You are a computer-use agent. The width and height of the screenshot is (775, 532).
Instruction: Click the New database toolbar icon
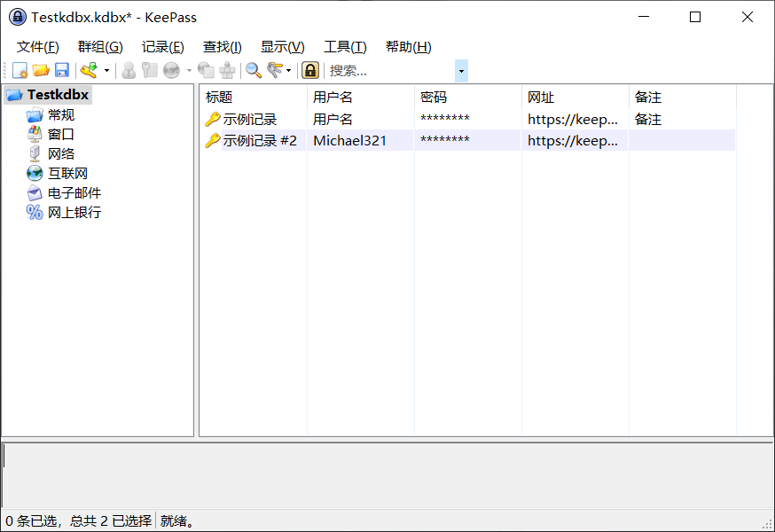20,70
